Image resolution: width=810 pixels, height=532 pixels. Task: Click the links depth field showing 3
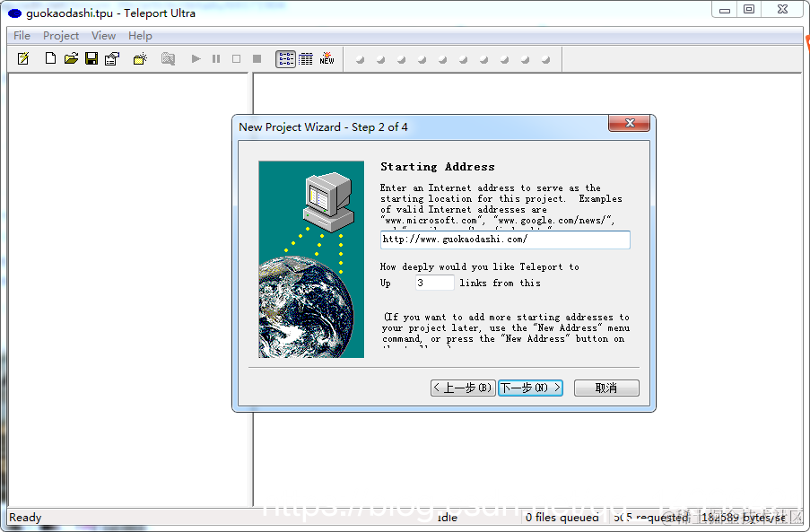pos(434,283)
